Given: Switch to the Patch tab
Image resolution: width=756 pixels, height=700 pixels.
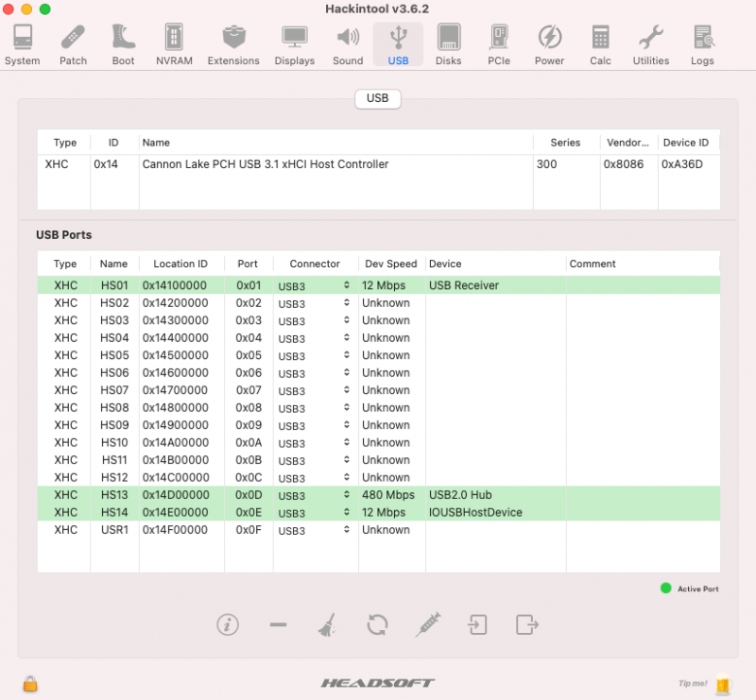Looking at the screenshot, I should click(73, 44).
